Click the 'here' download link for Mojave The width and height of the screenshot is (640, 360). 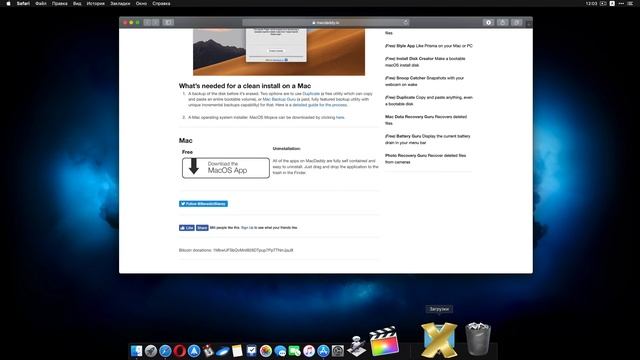click(x=340, y=117)
